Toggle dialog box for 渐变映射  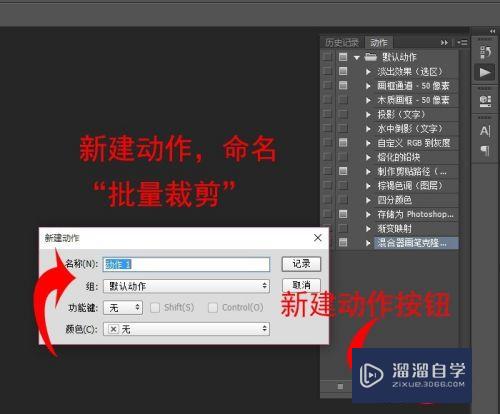(343, 228)
